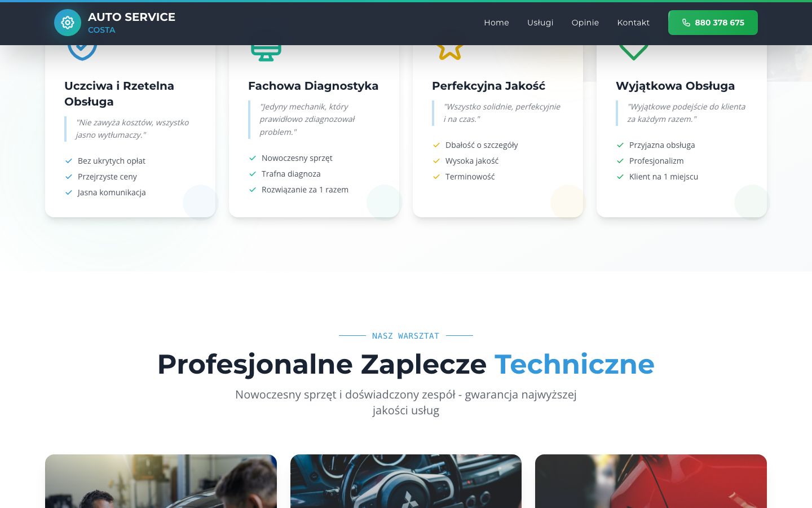Click the heart icon above Wyjątkowa Obsługa

(x=634, y=52)
